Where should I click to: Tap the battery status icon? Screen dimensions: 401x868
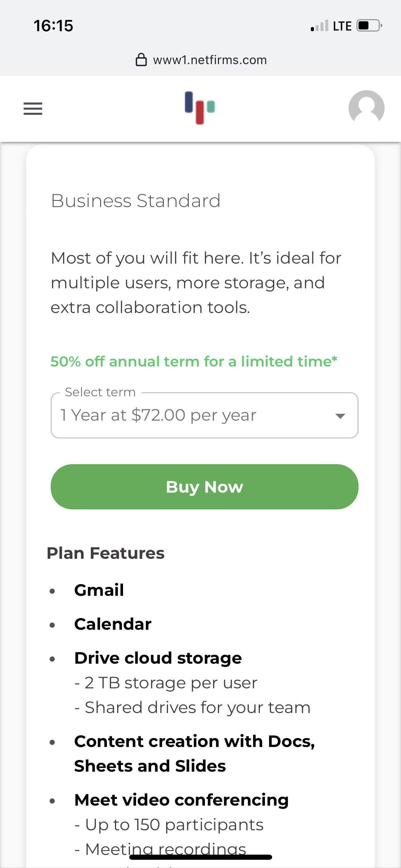pos(369,26)
